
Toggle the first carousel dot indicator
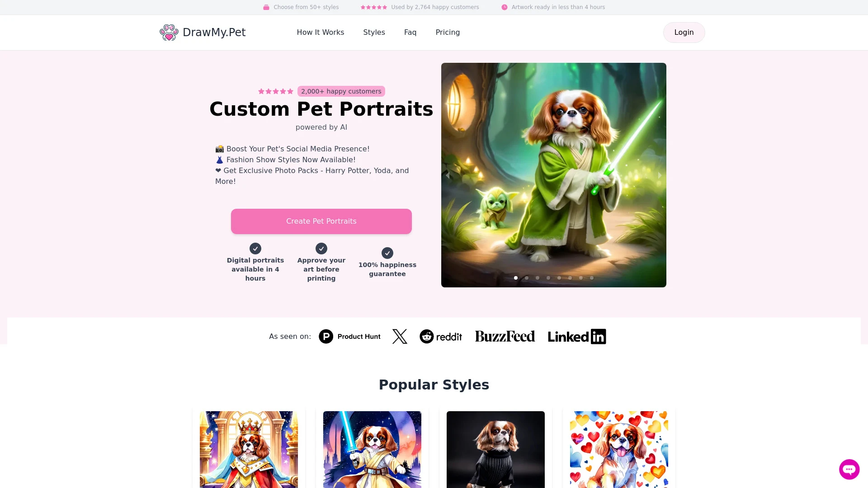pyautogui.click(x=516, y=278)
